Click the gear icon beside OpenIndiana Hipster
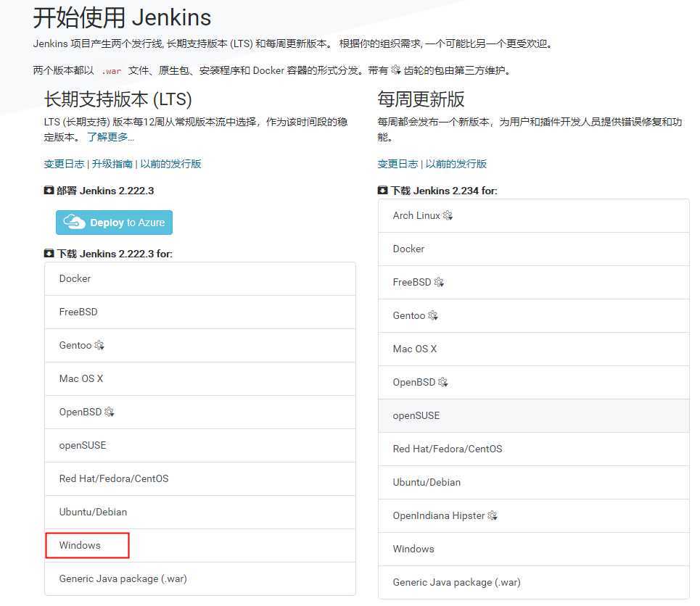Image resolution: width=700 pixels, height=606 pixels. click(493, 515)
